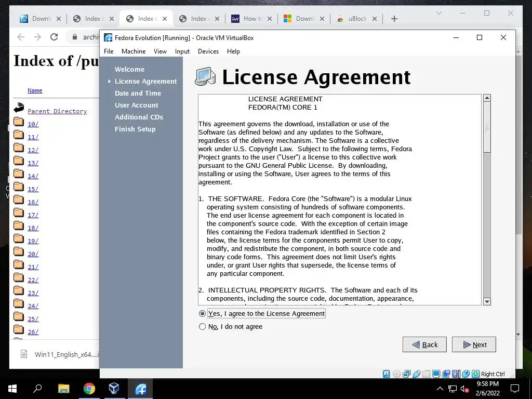This screenshot has height=399, width=532.
Task: Click Finish Setup step in sidebar
Action: pyautogui.click(x=135, y=129)
